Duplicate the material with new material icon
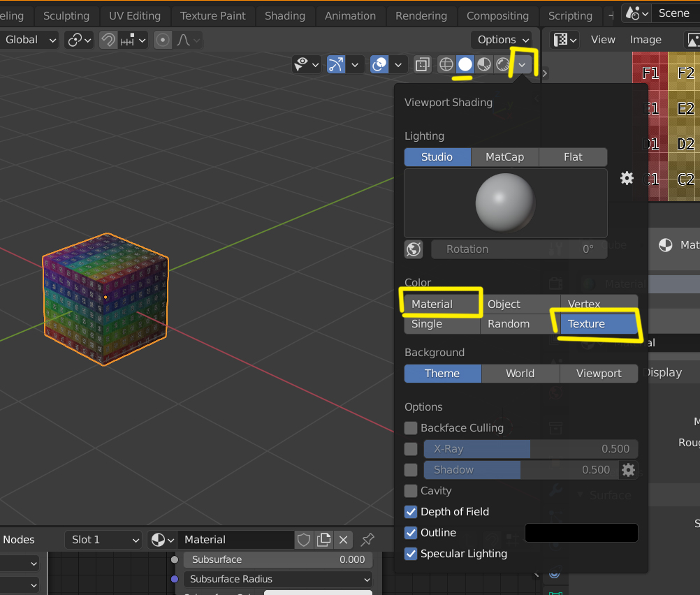The height and width of the screenshot is (595, 700). pyautogui.click(x=323, y=540)
